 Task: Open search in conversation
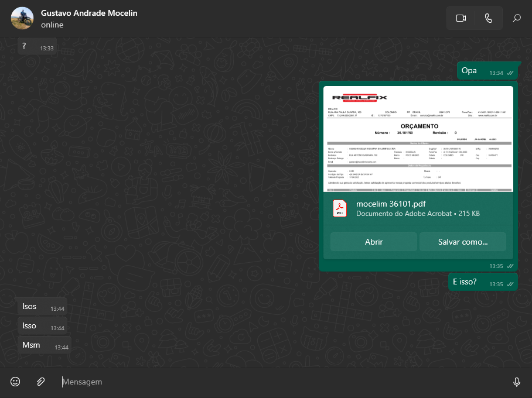[517, 18]
